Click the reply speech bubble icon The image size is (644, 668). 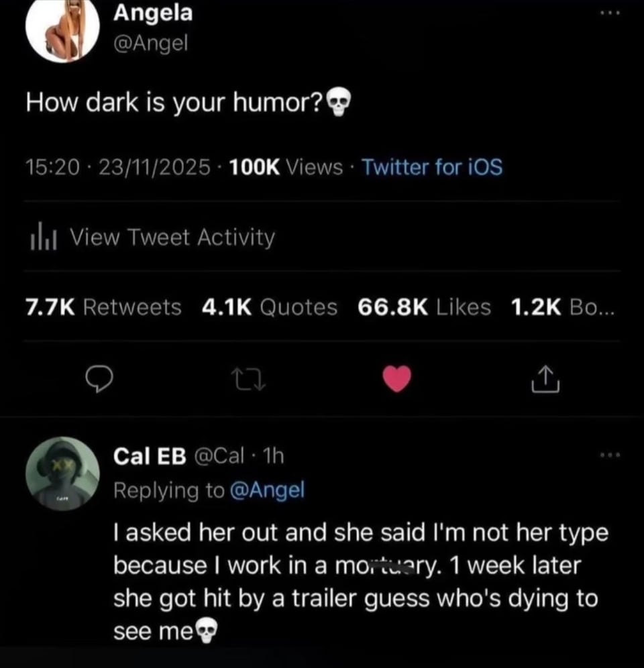[101, 380]
